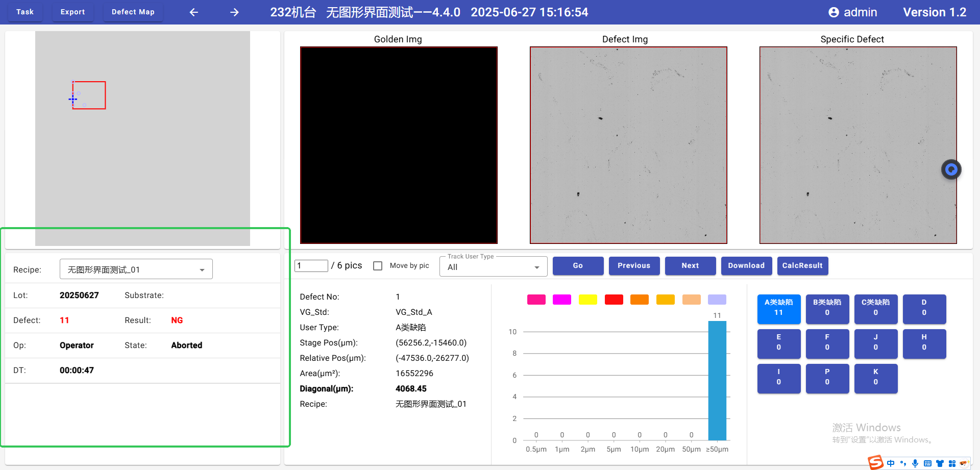Select the K defect category button
This screenshot has height=470, width=980.
pos(876,379)
